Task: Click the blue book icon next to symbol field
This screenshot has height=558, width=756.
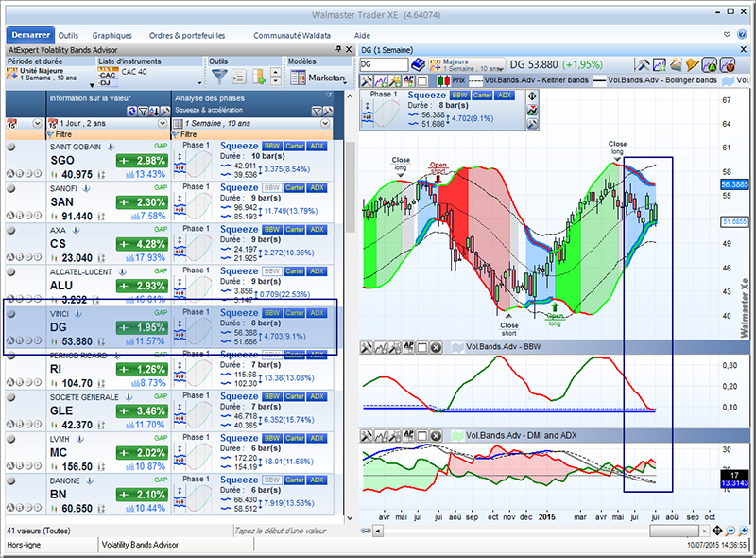Action: pyautogui.click(x=418, y=64)
